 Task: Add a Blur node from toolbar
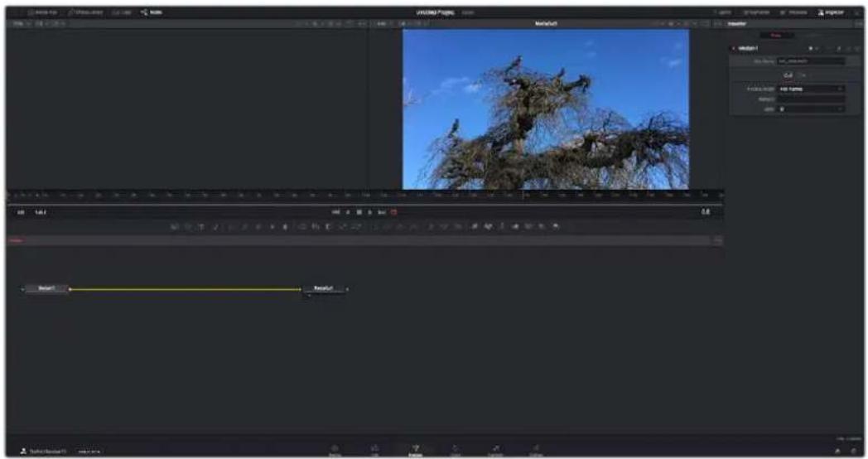point(285,226)
